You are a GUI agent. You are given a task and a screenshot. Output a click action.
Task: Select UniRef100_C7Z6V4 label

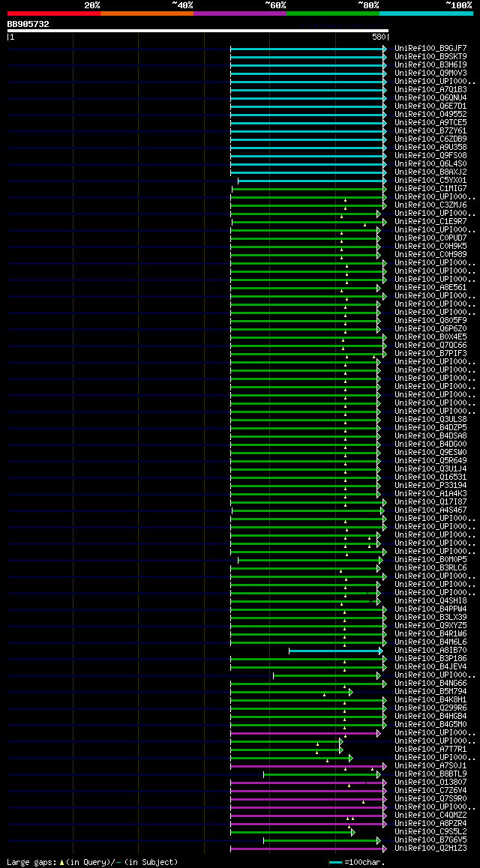(430, 790)
